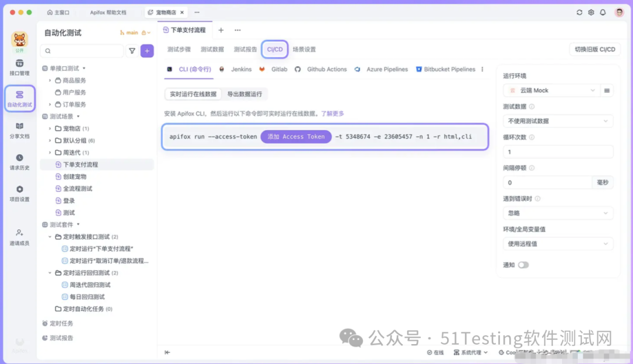Click 间隔停顿 info icon
633x364 pixels.
coord(532,168)
